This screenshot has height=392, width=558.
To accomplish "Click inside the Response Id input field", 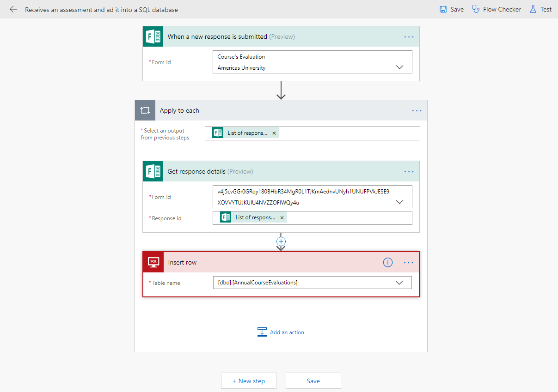I will (313, 218).
